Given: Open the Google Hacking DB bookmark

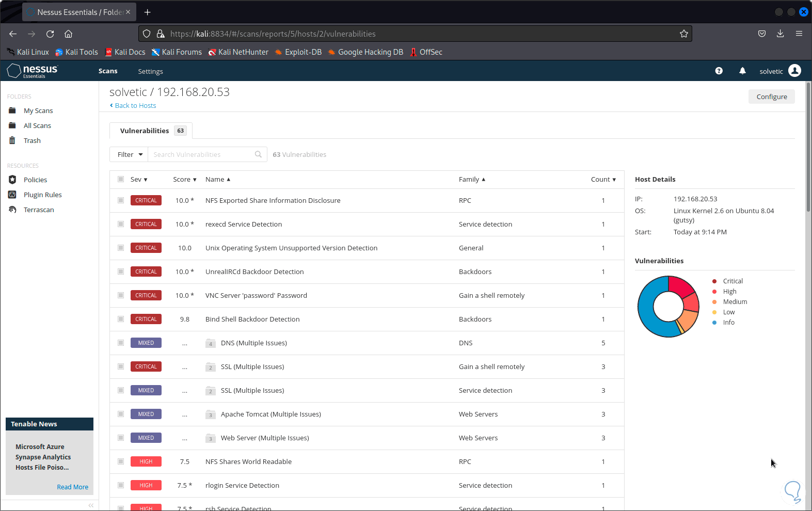Looking at the screenshot, I should coord(365,52).
